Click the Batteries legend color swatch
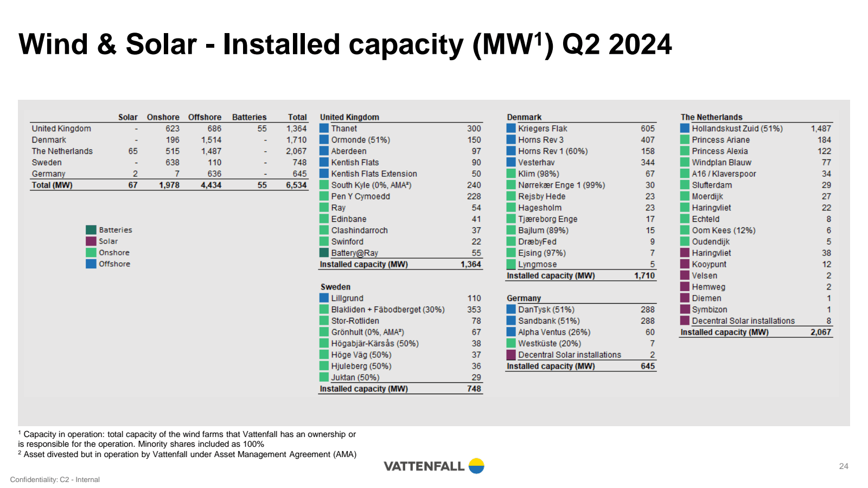The height and width of the screenshot is (488, 868). 91,230
